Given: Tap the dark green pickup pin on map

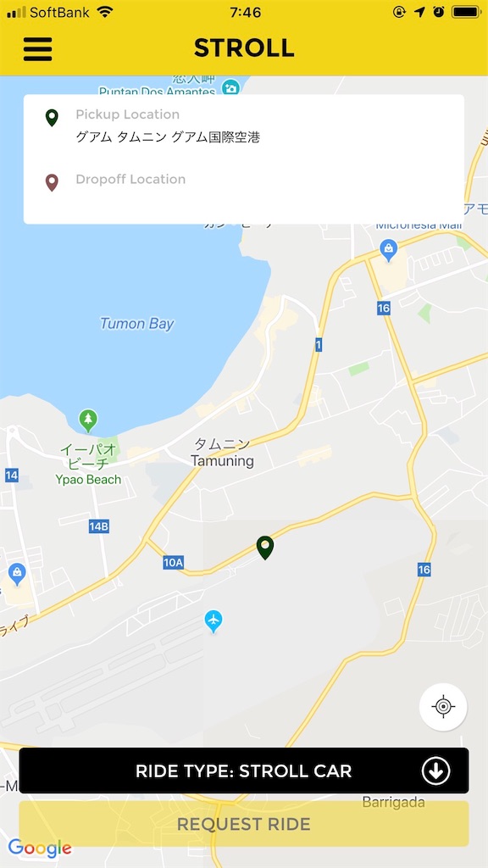Looking at the screenshot, I should coord(265,548).
